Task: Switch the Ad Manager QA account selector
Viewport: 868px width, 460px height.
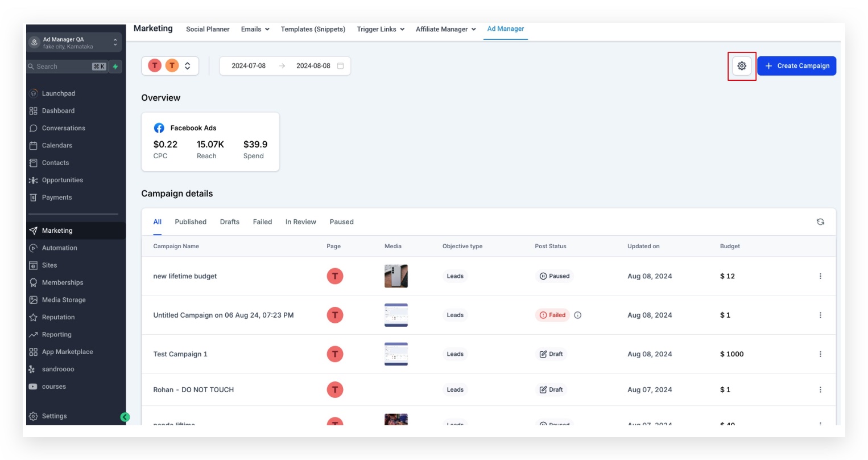Action: coord(74,43)
